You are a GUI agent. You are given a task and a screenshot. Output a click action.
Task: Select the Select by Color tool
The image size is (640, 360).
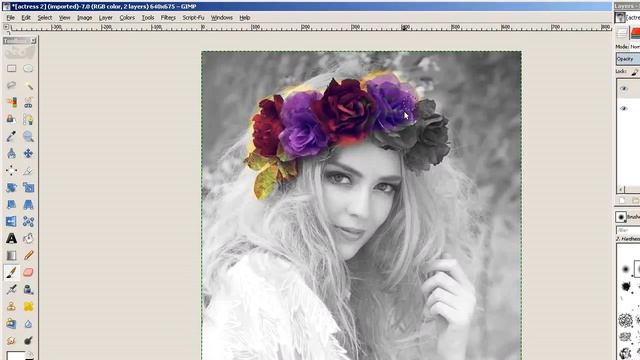[x=11, y=102]
